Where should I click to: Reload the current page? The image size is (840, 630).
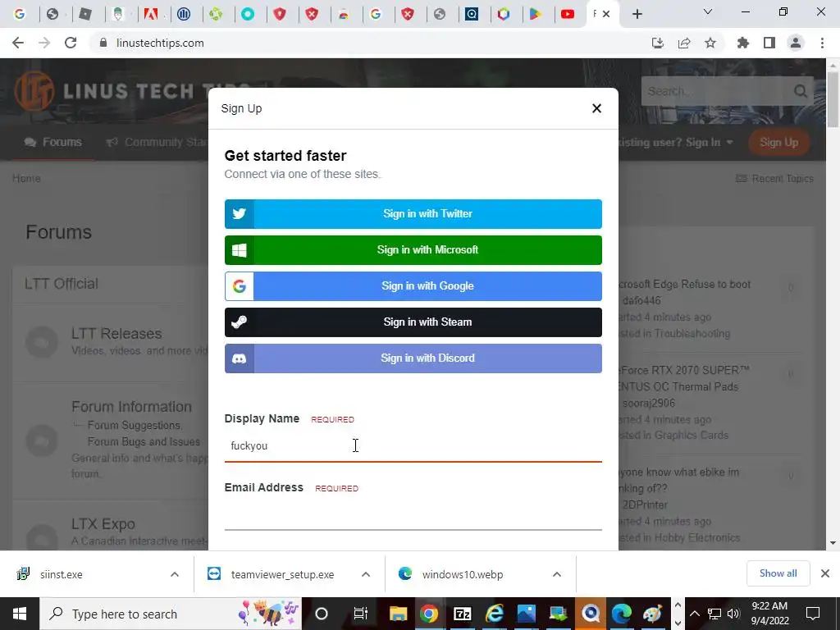[71, 43]
